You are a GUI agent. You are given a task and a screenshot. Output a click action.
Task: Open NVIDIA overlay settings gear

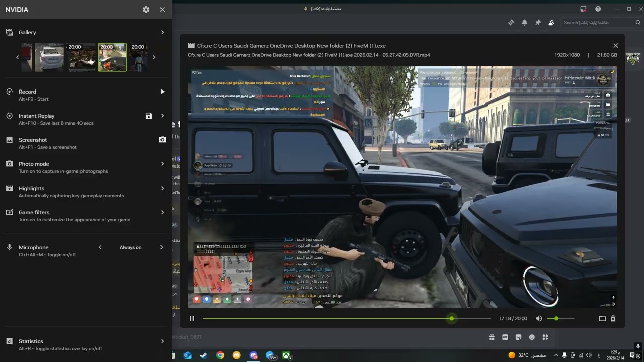(x=146, y=10)
